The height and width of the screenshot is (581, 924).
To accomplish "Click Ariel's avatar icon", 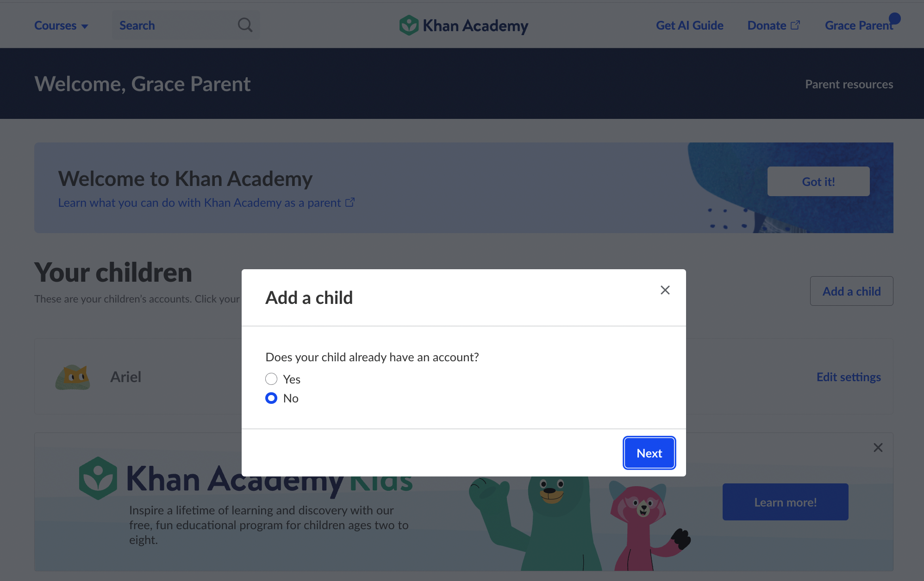I will point(73,377).
